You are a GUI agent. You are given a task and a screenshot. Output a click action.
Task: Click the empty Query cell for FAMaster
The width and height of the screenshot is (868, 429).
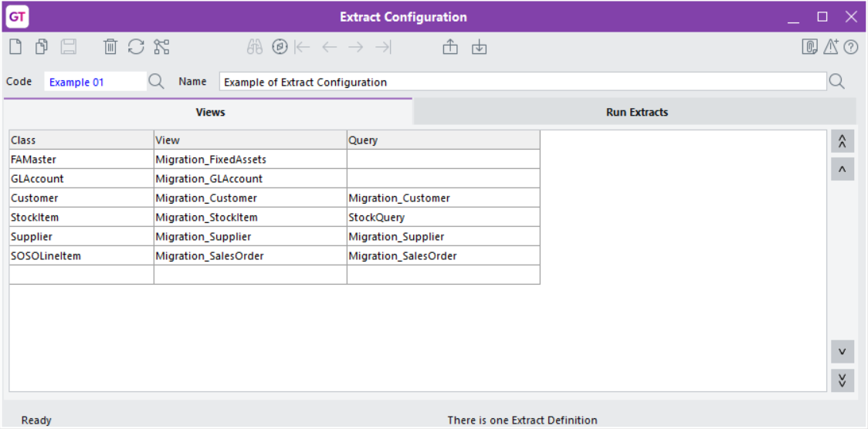(443, 159)
